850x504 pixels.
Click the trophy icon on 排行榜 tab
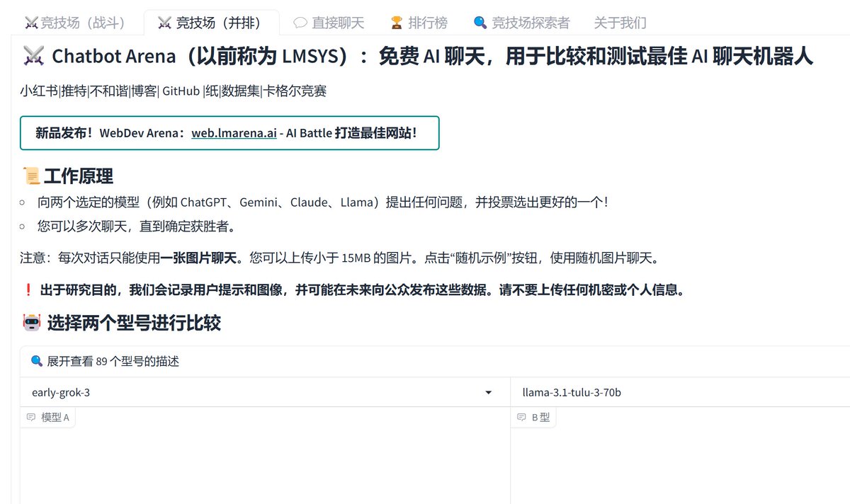point(397,23)
